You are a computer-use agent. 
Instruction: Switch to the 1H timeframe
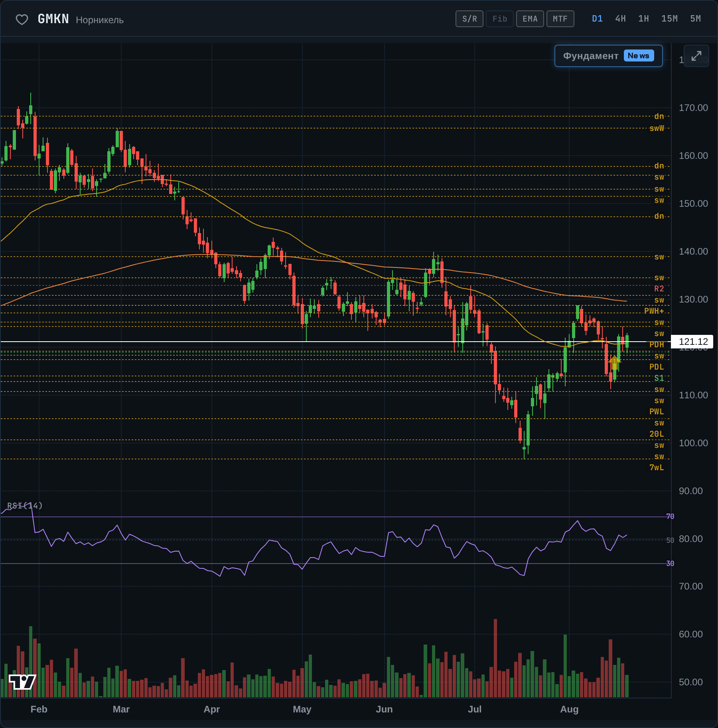pyautogui.click(x=643, y=19)
